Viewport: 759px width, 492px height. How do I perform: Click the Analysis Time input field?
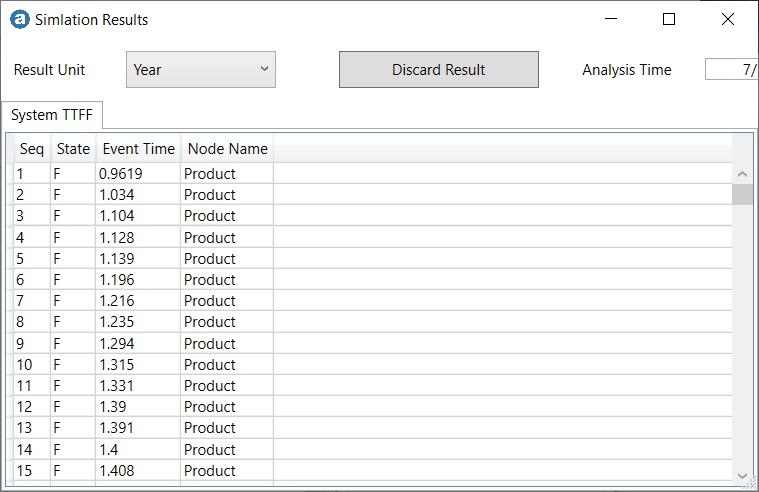(x=731, y=70)
